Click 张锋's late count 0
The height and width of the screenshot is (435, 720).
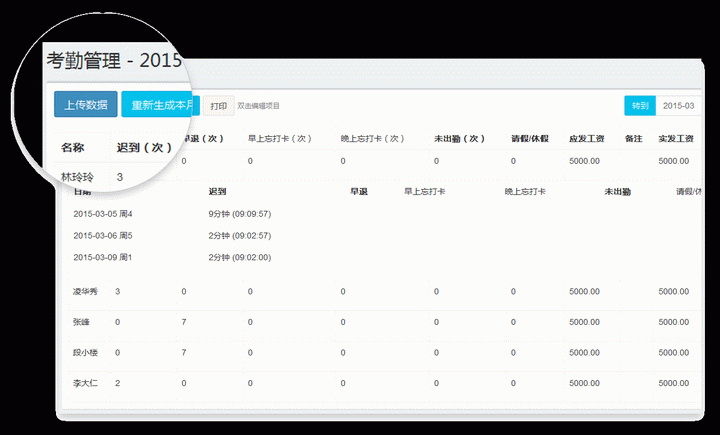tap(118, 322)
